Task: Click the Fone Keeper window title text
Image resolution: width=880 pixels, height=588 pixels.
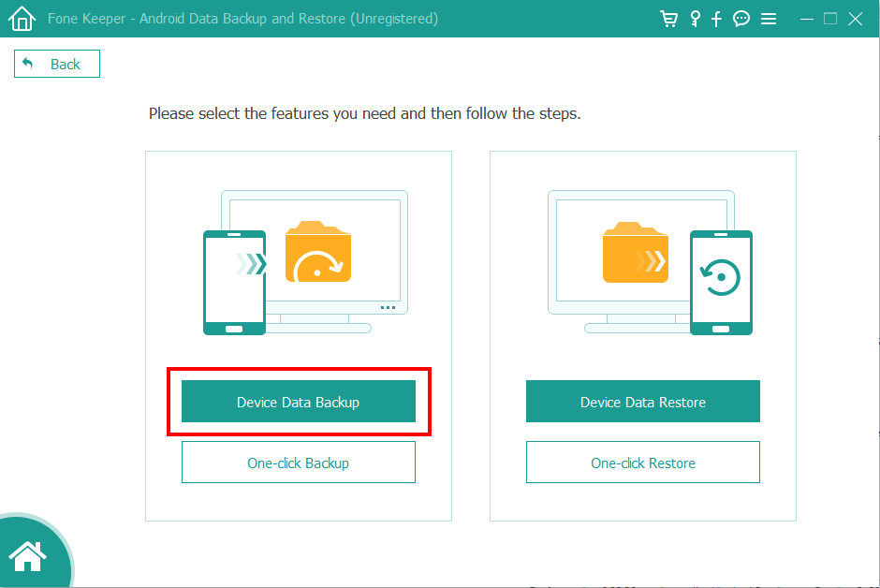Action: click(x=242, y=19)
